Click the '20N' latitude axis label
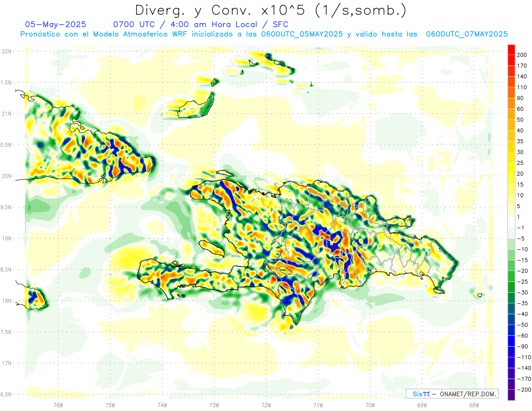 pyautogui.click(x=6, y=176)
